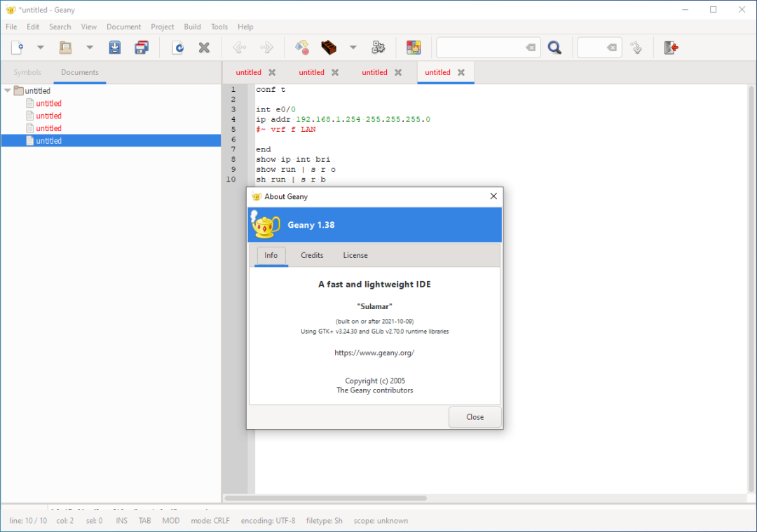
Task: Open the https://www.geany.org/ link
Action: (374, 353)
